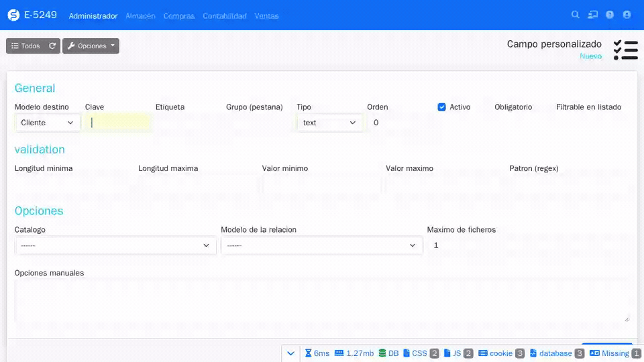This screenshot has height=362, width=644.
Task: Open the CSS debug panel
Action: (421, 353)
